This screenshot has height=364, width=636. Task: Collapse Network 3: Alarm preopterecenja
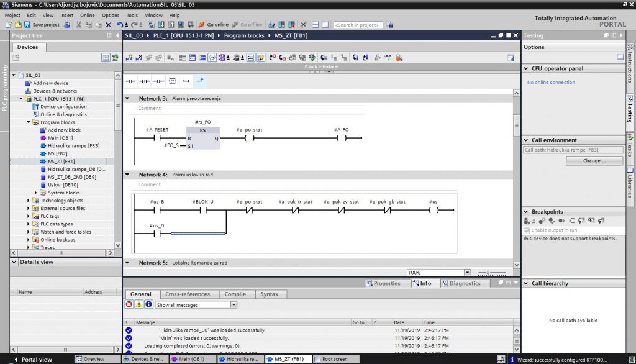(x=129, y=98)
